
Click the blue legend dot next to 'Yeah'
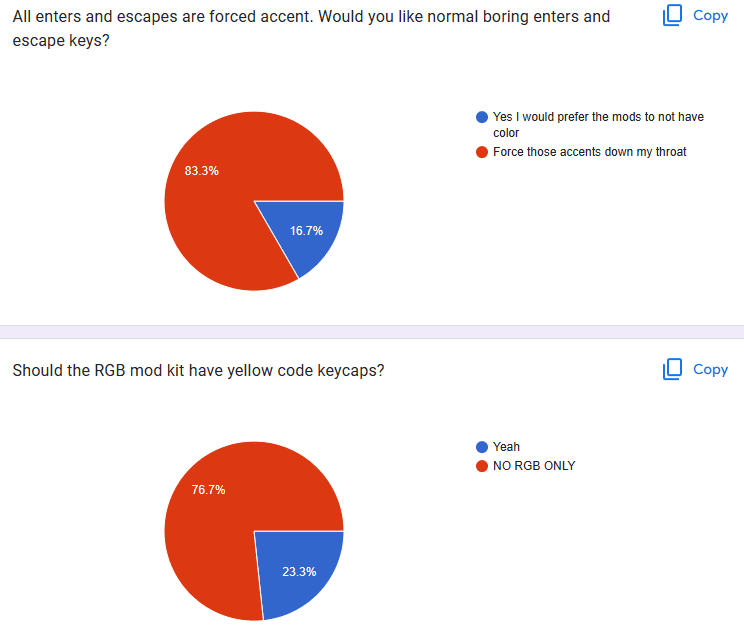pos(482,447)
